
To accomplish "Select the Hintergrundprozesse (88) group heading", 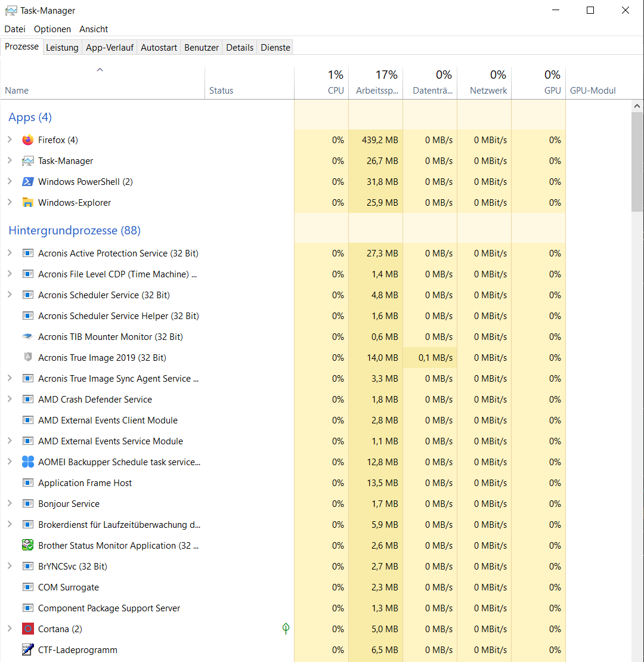I will [75, 230].
